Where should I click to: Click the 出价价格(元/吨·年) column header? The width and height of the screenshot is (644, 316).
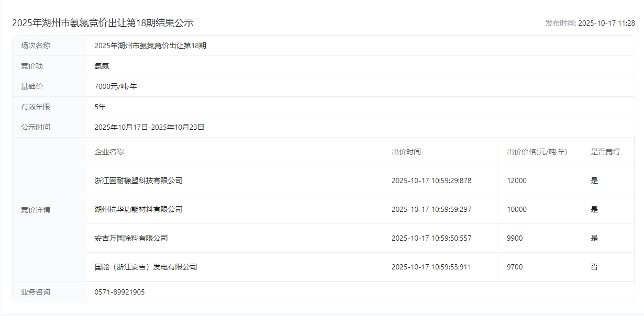pyautogui.click(x=537, y=152)
